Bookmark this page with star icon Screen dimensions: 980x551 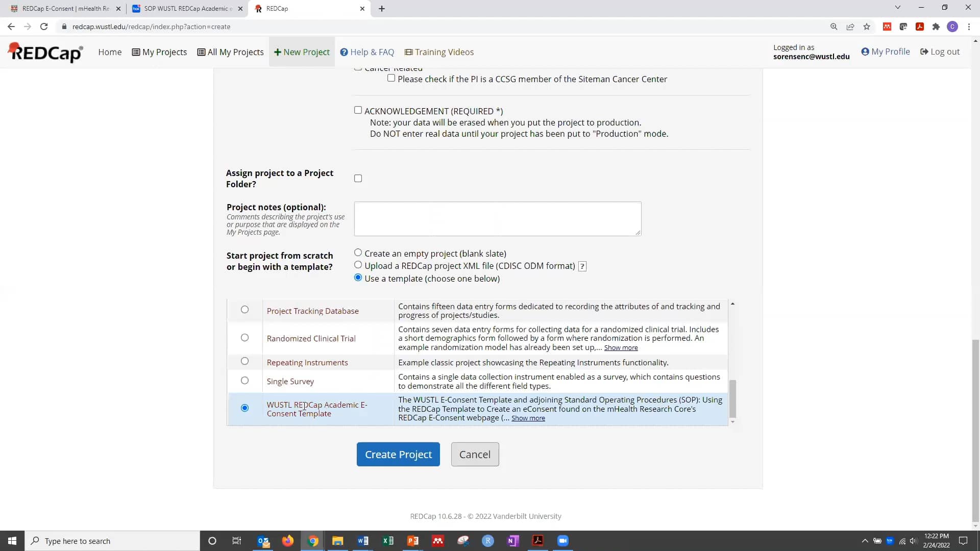pos(867,27)
